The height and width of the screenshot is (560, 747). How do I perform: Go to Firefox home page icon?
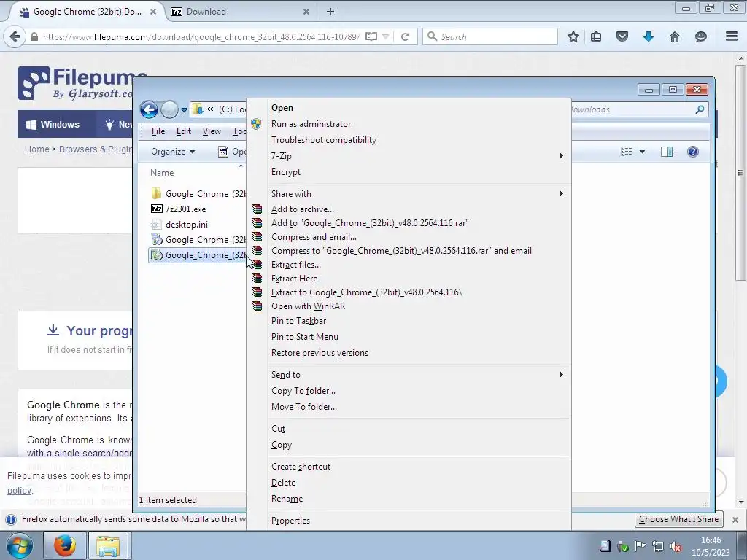[x=675, y=36]
